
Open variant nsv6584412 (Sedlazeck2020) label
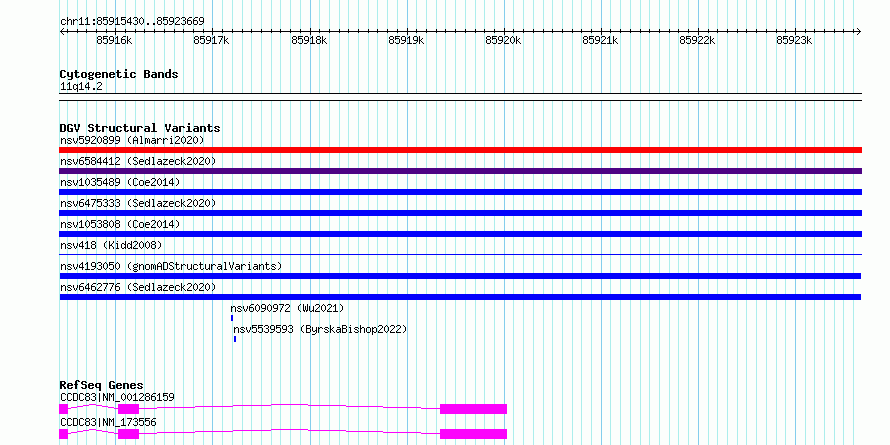[138, 161]
